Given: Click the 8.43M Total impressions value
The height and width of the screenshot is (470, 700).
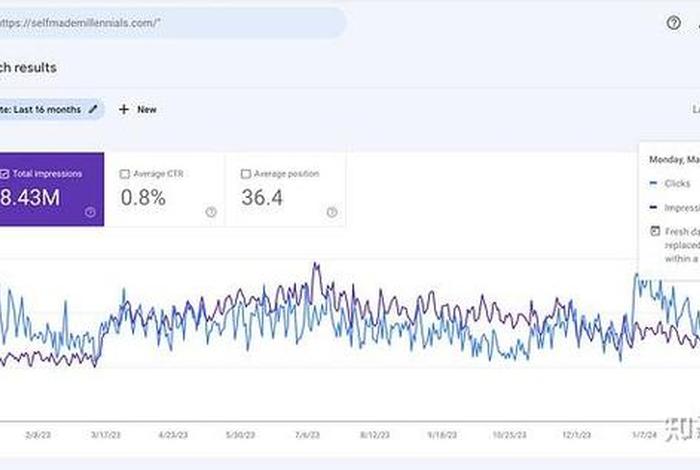Looking at the screenshot, I should pyautogui.click(x=30, y=198).
